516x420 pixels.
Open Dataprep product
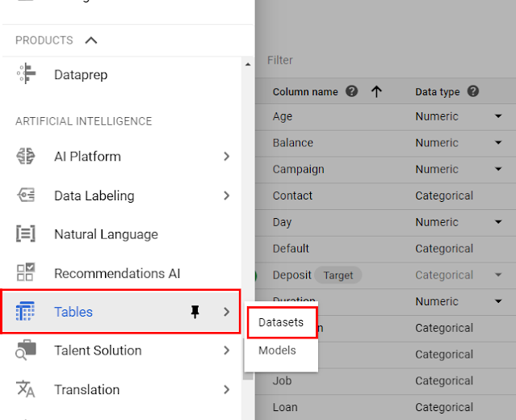81,75
